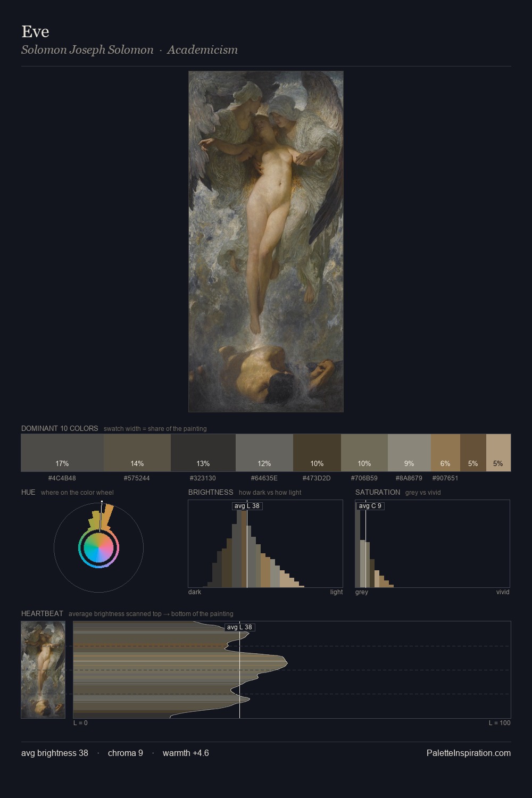Pick the 13% dark swatch #323130
The image size is (532, 798).
click(203, 453)
